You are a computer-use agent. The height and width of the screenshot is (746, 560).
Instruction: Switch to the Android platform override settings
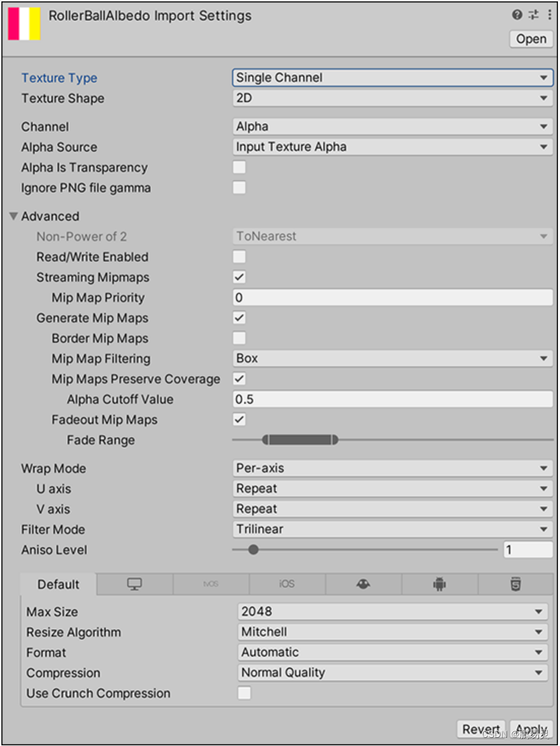pos(439,584)
